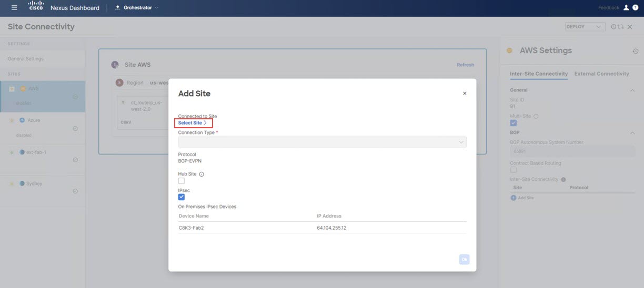
Task: Open the Orchestrator service switcher
Action: point(136,7)
